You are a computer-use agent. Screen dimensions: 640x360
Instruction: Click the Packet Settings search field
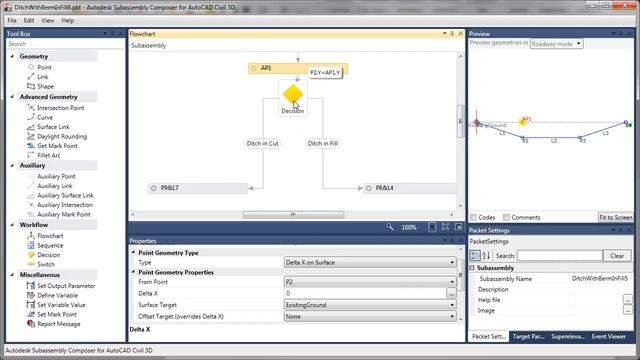pos(560,256)
